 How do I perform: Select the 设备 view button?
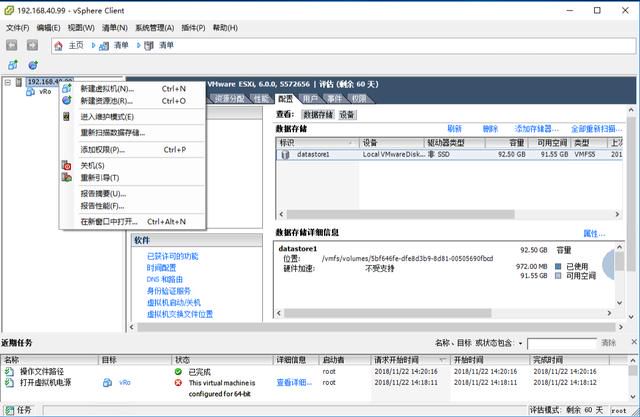point(347,115)
